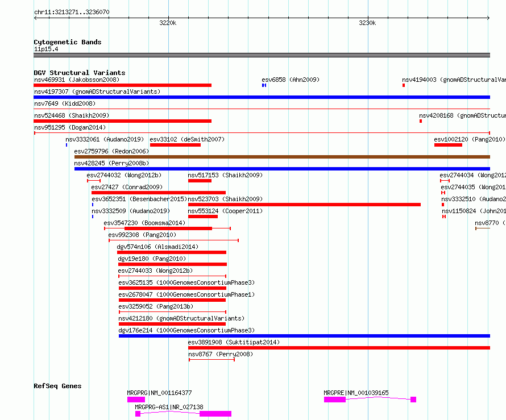Select the esv3547230 red bar with whiskers
Screen dimensions: 506x420
(x=168, y=228)
